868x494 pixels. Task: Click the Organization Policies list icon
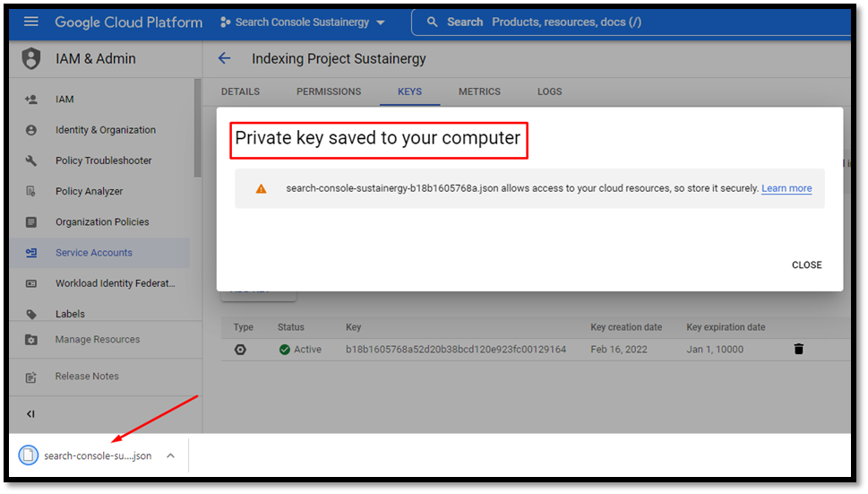point(31,222)
